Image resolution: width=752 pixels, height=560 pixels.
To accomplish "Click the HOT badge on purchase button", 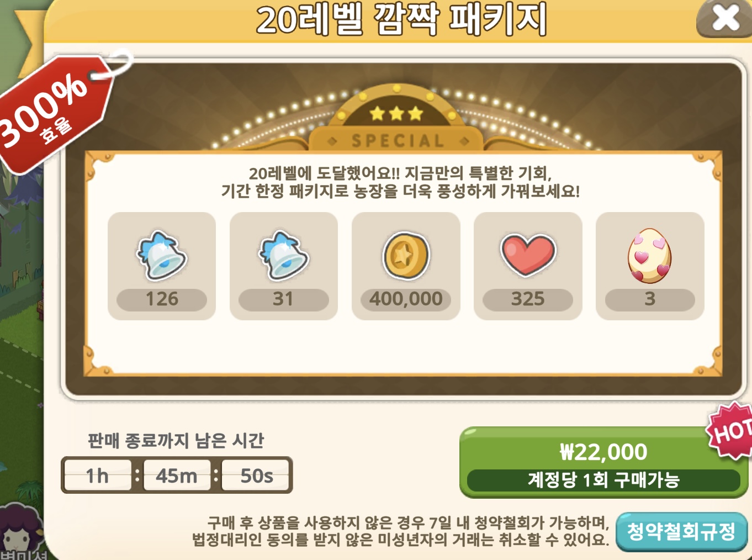I will 730,430.
